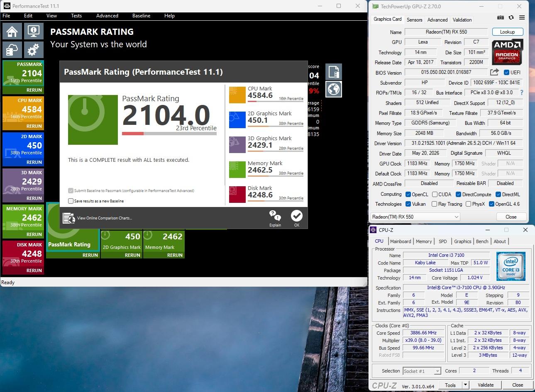Rerun the Disk Mark test tile
Viewport: 535px width, 392px height.
(x=34, y=270)
